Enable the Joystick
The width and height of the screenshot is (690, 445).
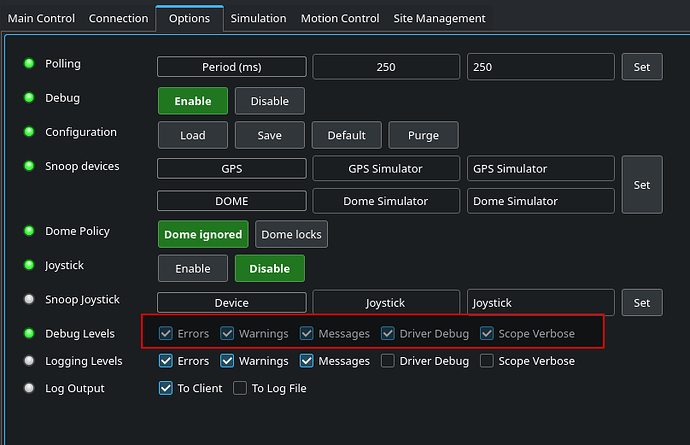(x=193, y=268)
